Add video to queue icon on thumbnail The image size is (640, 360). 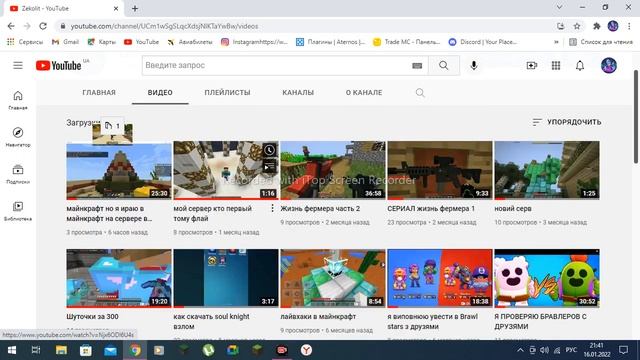pyautogui.click(x=269, y=166)
